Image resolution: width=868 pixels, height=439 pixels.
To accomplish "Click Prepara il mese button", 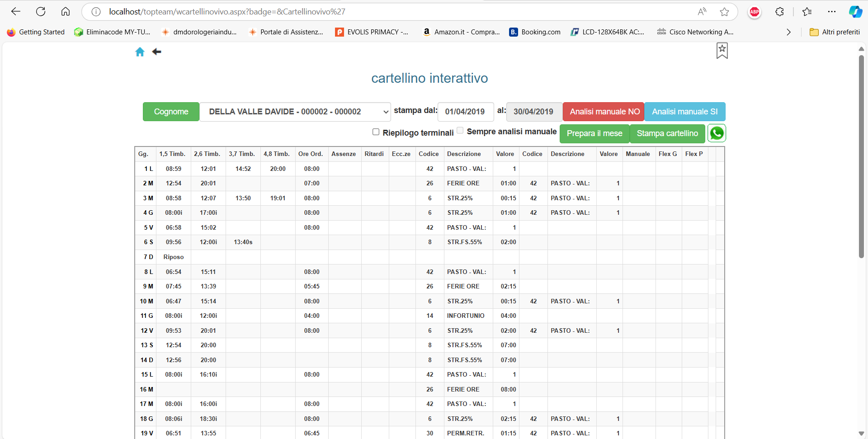I will 594,133.
